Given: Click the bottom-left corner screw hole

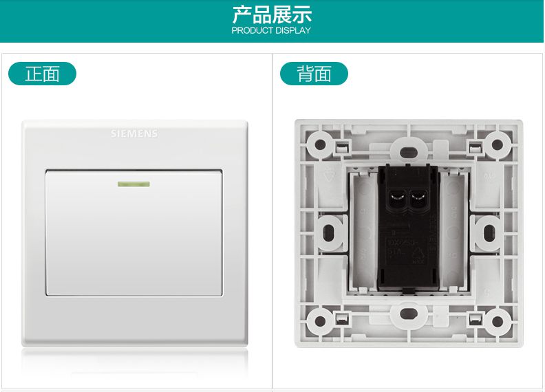Looking at the screenshot, I should [x=320, y=321].
